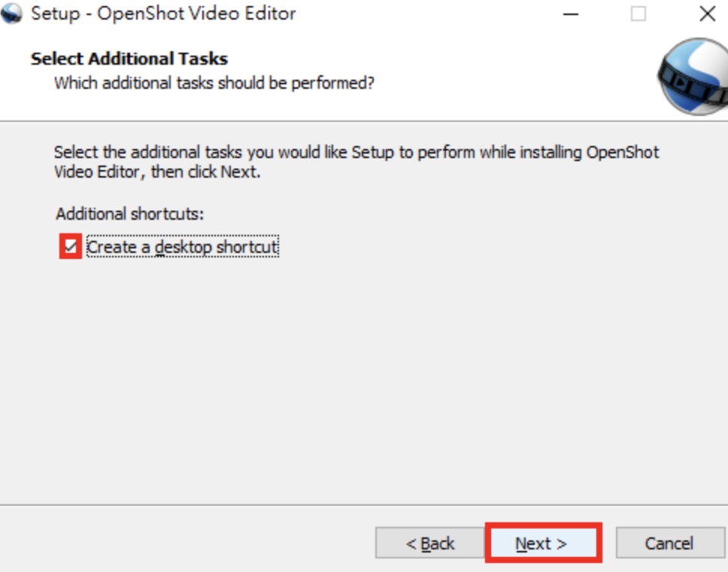Click the empty footer area left of Back
This screenshot has width=728, height=572.
pos(186,541)
